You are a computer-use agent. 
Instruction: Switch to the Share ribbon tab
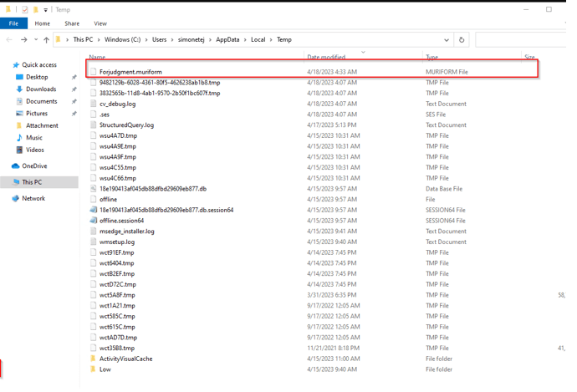coord(72,23)
